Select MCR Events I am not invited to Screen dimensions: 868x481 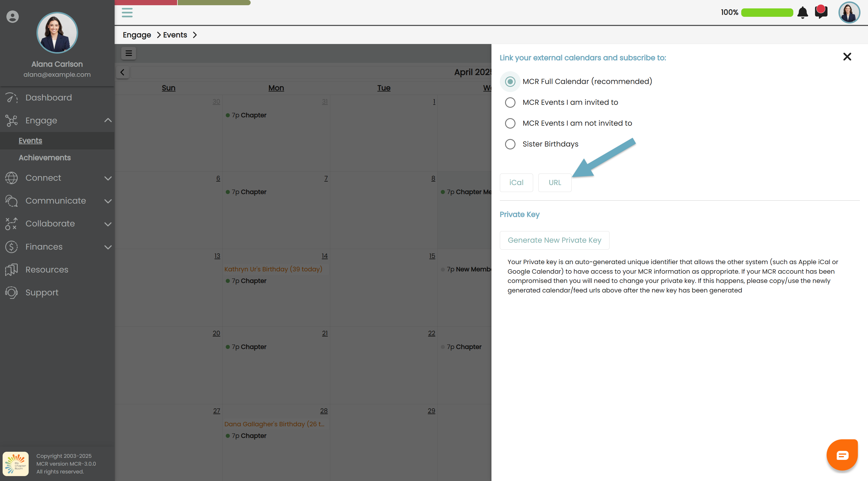(x=510, y=123)
